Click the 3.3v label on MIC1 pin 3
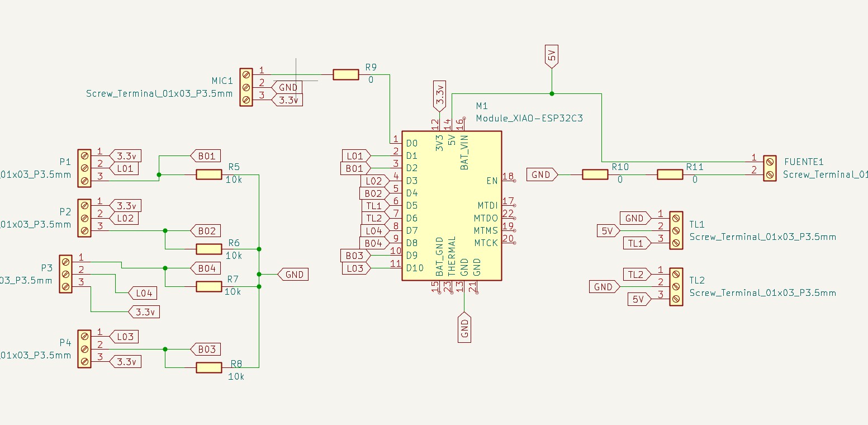The height and width of the screenshot is (425, 868). 287,100
